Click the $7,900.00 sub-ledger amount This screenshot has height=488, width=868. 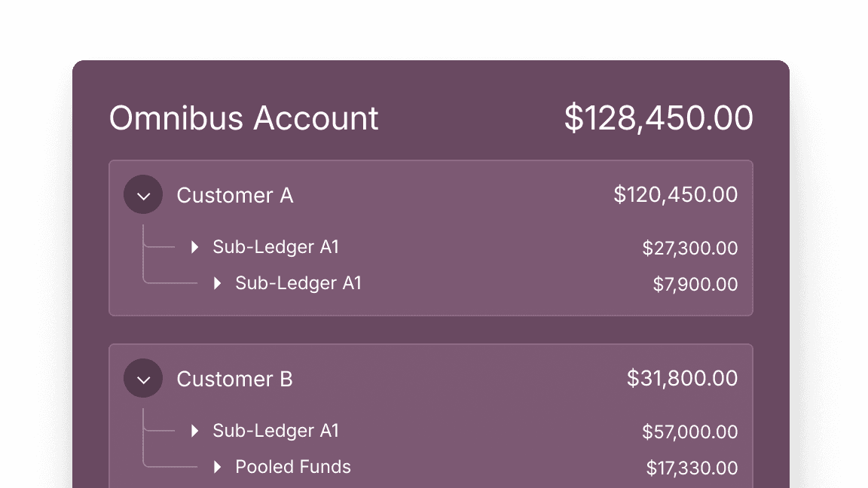pos(695,285)
